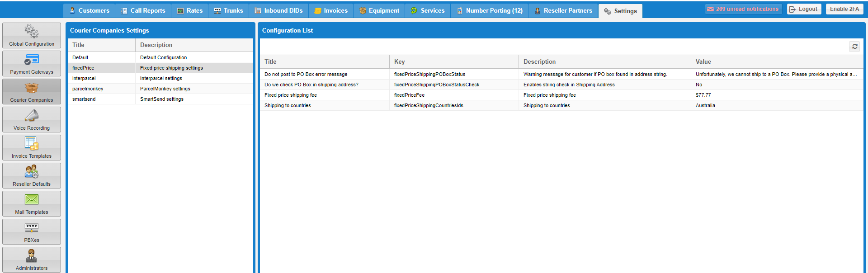Select Courier Companies box icon

coord(32,88)
